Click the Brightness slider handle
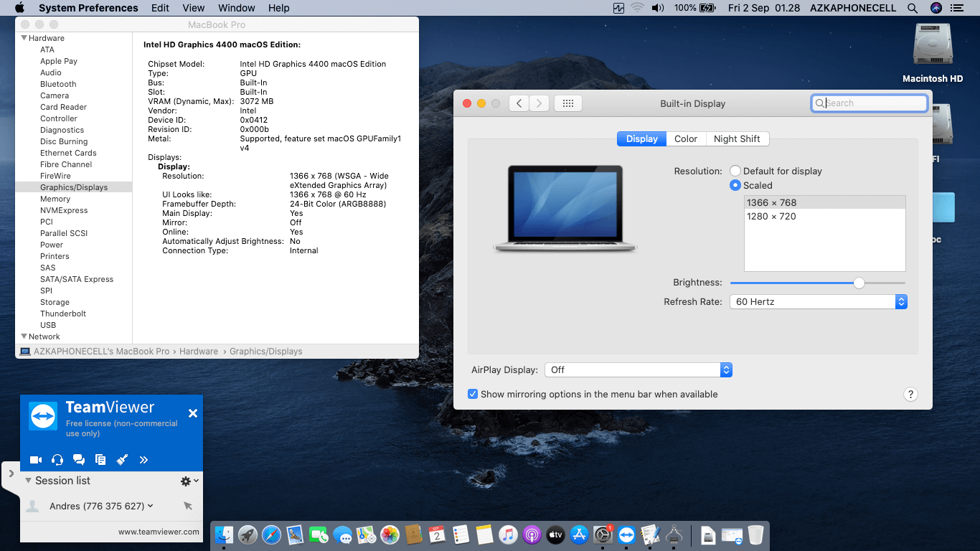 [x=859, y=283]
